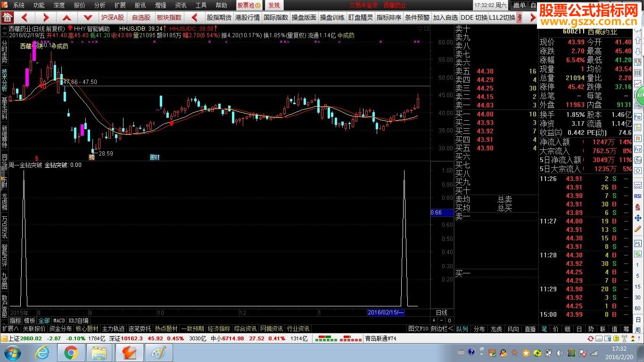Open the 帮助 menu
Image resolution: width=644 pixels, height=362 pixels.
click(221, 5)
